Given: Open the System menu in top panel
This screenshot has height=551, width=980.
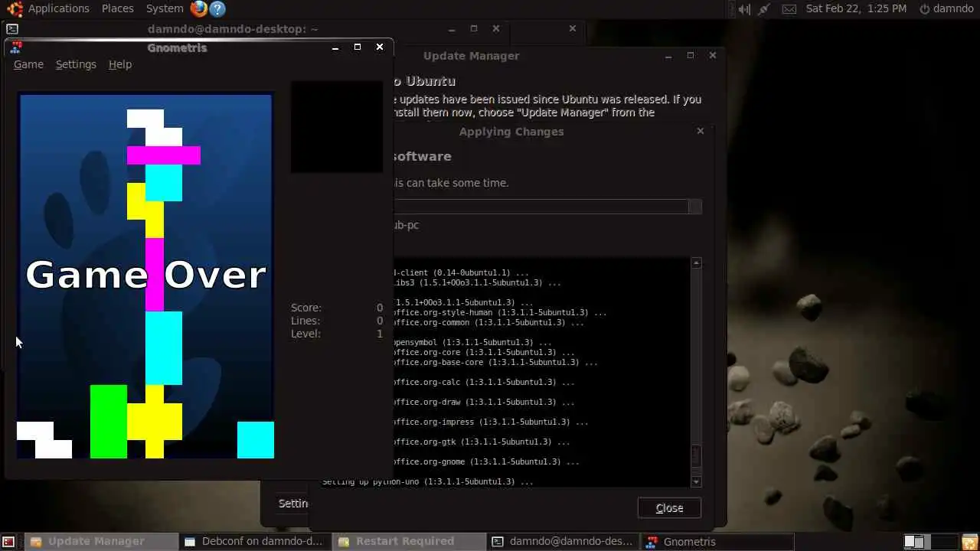Looking at the screenshot, I should tap(165, 8).
